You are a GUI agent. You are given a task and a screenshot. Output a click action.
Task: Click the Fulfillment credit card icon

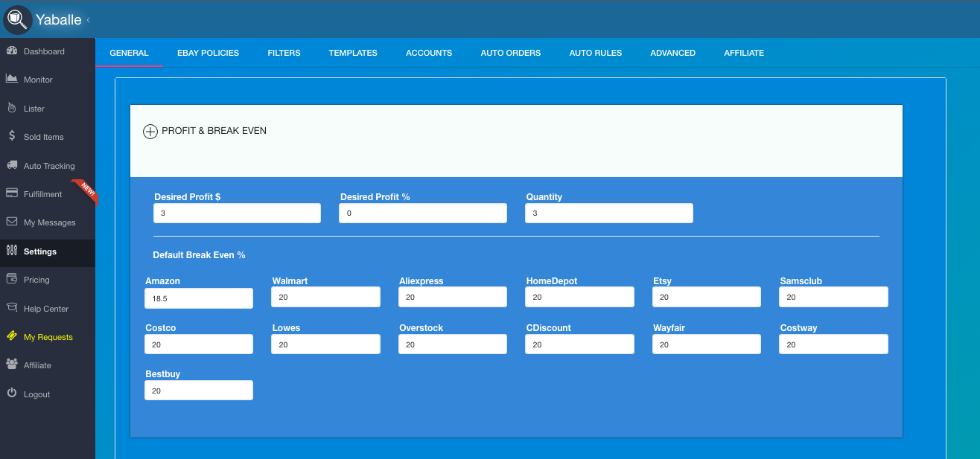(x=11, y=193)
